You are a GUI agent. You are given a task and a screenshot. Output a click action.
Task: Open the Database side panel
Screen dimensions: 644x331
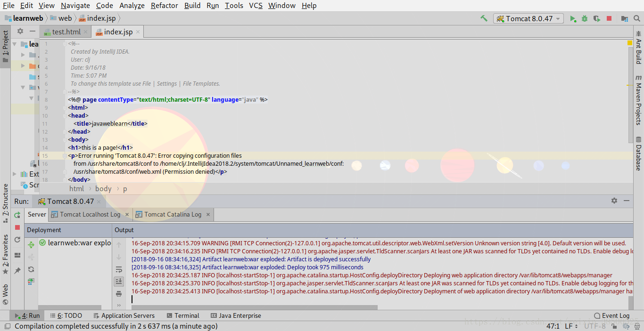point(639,153)
